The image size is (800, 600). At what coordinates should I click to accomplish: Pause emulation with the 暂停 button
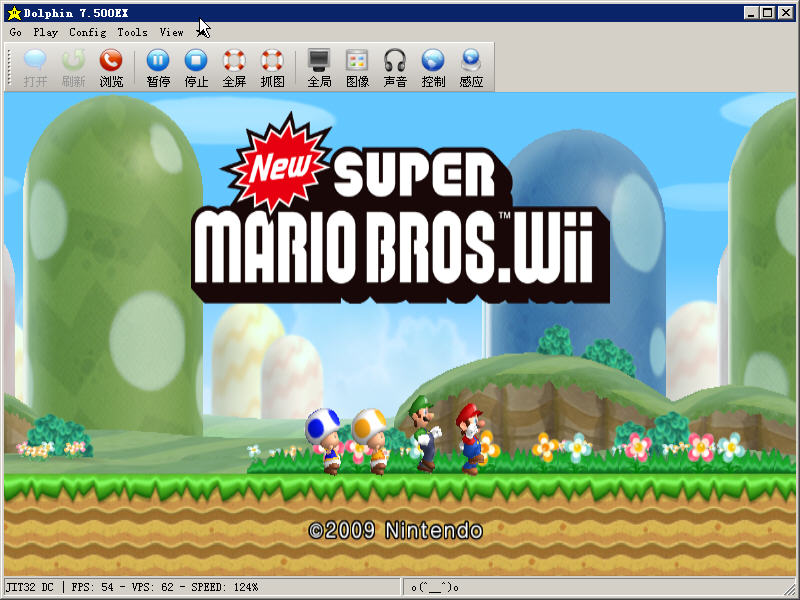tap(158, 67)
